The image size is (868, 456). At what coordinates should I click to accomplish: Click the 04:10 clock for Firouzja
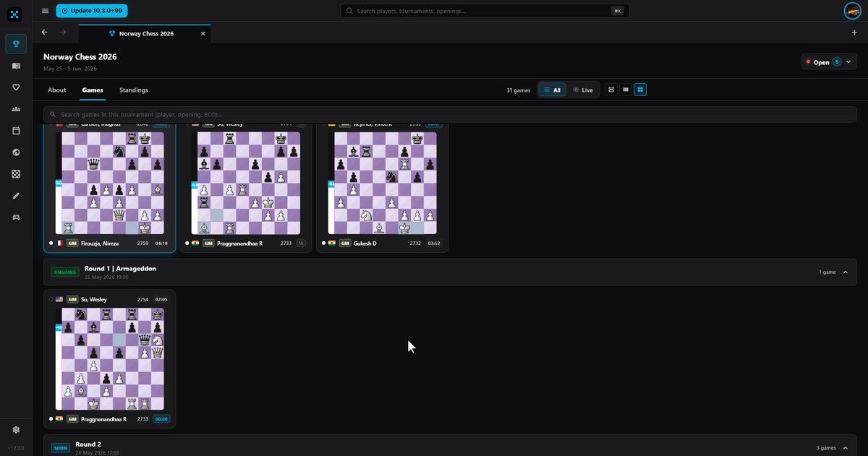click(161, 244)
